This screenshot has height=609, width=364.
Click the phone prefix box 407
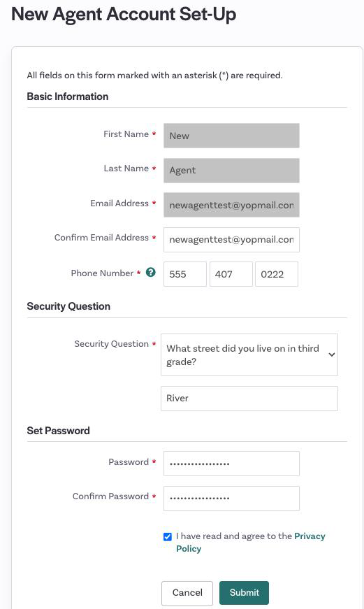point(231,274)
